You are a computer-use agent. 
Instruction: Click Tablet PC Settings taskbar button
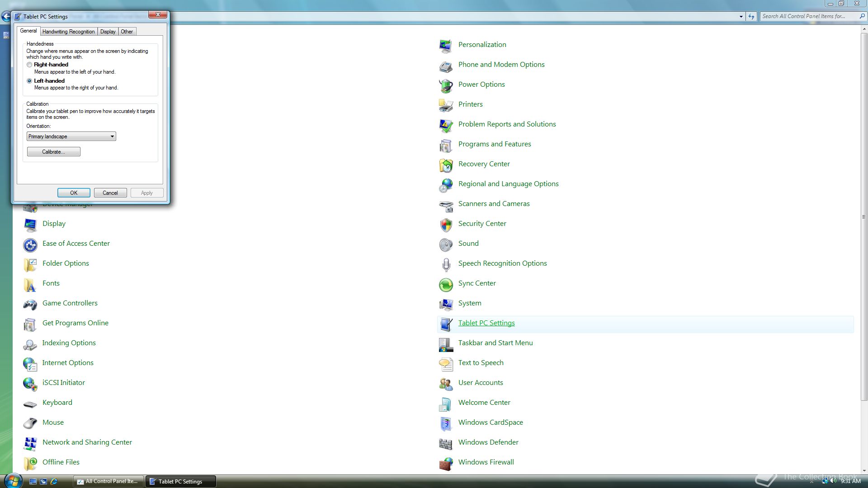(181, 482)
